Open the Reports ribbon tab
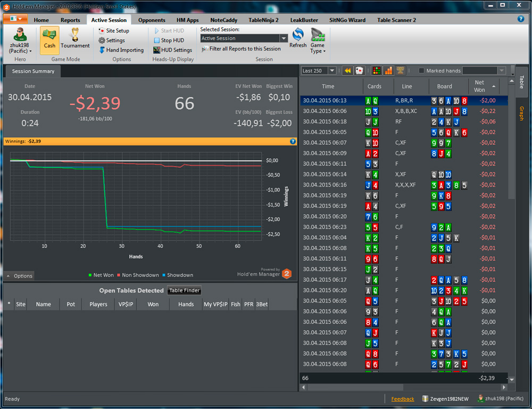The image size is (532, 409). click(70, 20)
